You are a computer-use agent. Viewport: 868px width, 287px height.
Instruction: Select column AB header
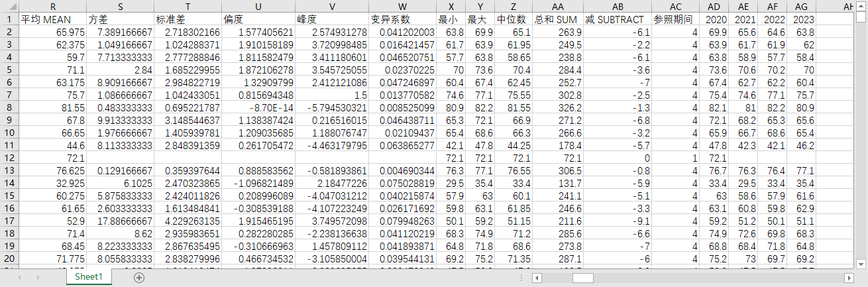point(618,6)
